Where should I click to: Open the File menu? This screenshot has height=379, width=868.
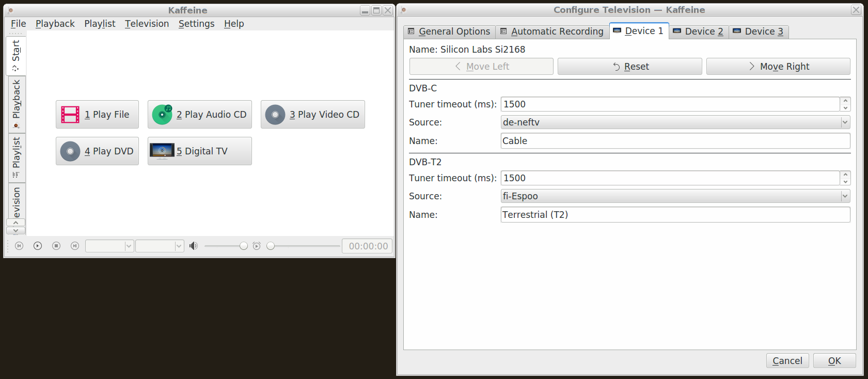click(x=18, y=24)
